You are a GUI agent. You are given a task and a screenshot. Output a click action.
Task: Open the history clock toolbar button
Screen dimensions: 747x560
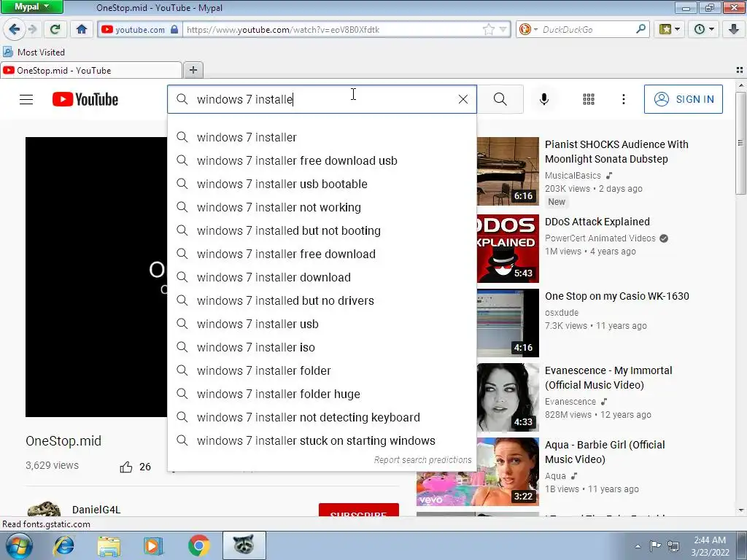tap(704, 29)
